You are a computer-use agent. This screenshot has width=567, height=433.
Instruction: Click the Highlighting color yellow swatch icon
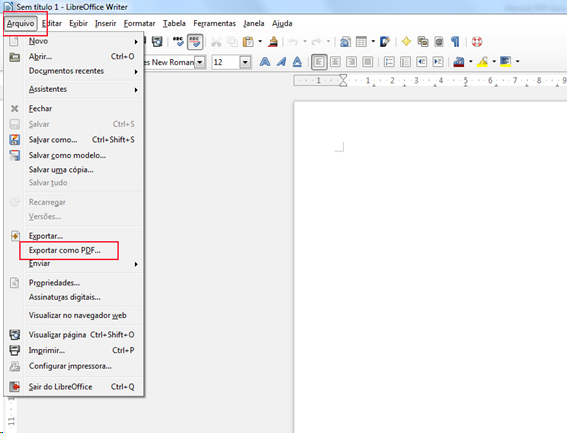point(483,62)
